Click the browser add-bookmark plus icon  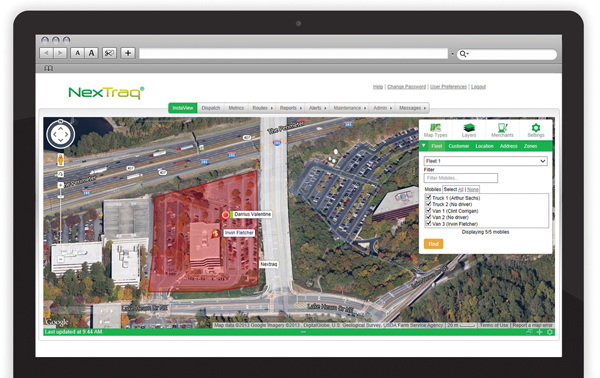[128, 53]
